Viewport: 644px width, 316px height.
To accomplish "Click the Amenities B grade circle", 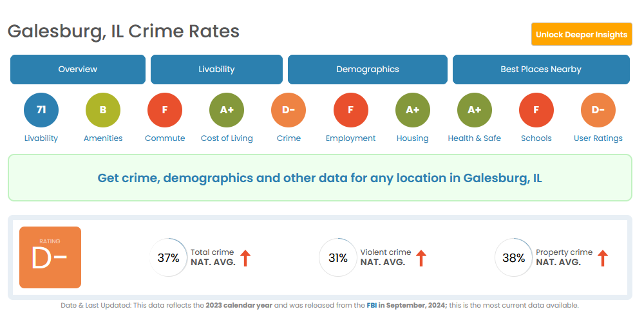I will pos(103,110).
